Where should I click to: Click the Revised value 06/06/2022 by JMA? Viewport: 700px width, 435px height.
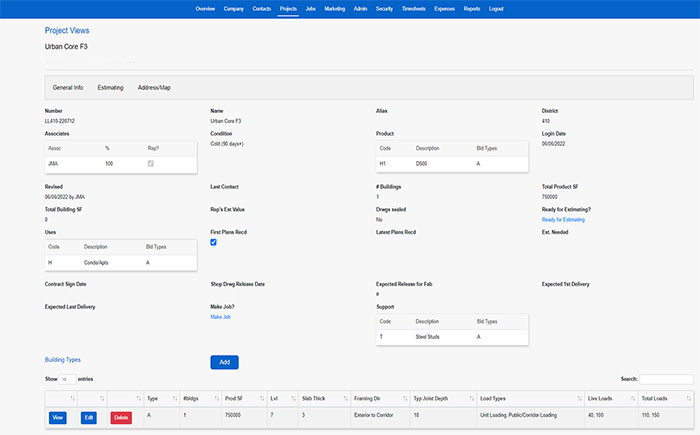point(65,197)
